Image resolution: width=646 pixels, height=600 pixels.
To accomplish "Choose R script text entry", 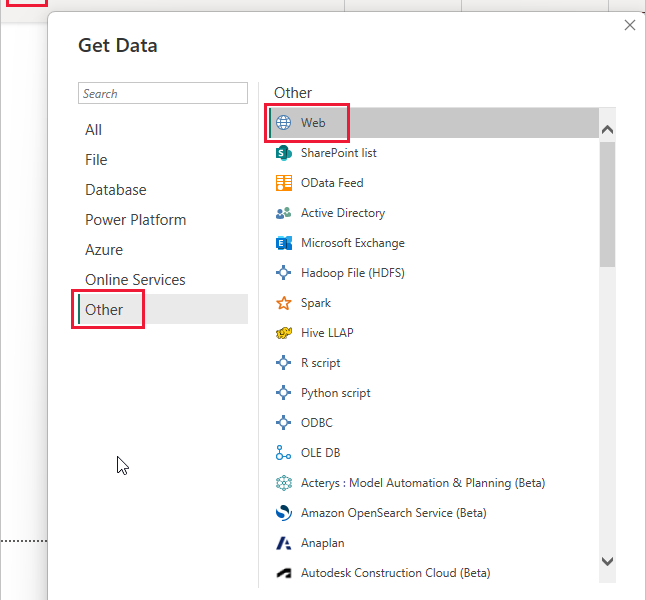I will coord(321,363).
